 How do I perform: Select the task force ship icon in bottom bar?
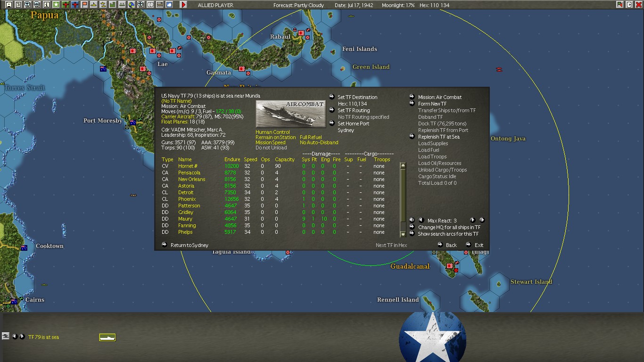coord(107,337)
